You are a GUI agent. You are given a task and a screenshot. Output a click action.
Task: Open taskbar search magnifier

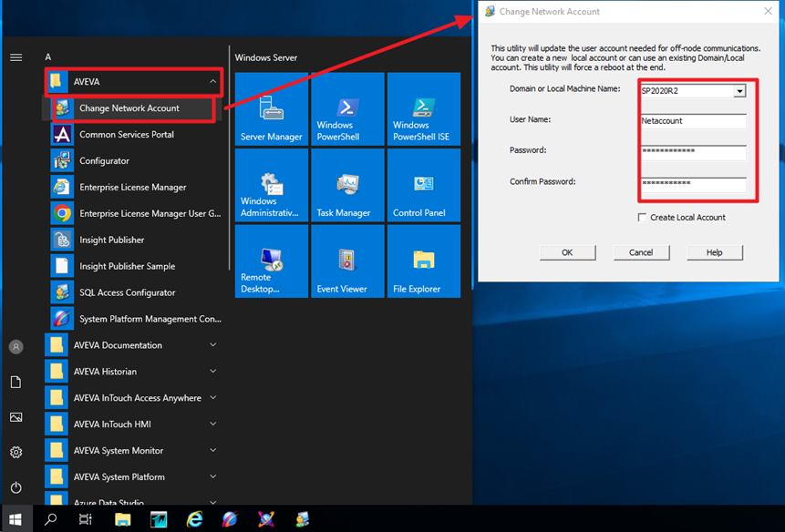point(50,519)
